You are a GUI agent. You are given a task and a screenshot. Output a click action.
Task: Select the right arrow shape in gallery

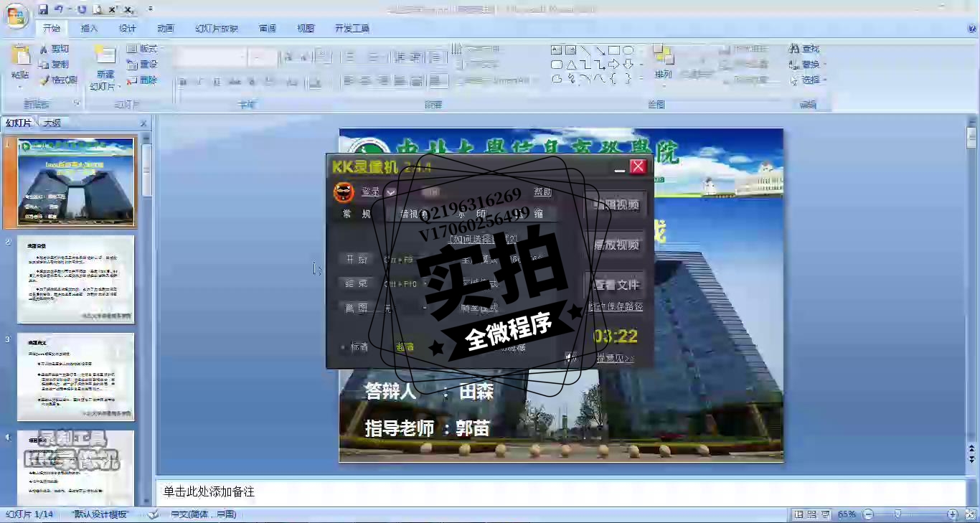(x=613, y=65)
